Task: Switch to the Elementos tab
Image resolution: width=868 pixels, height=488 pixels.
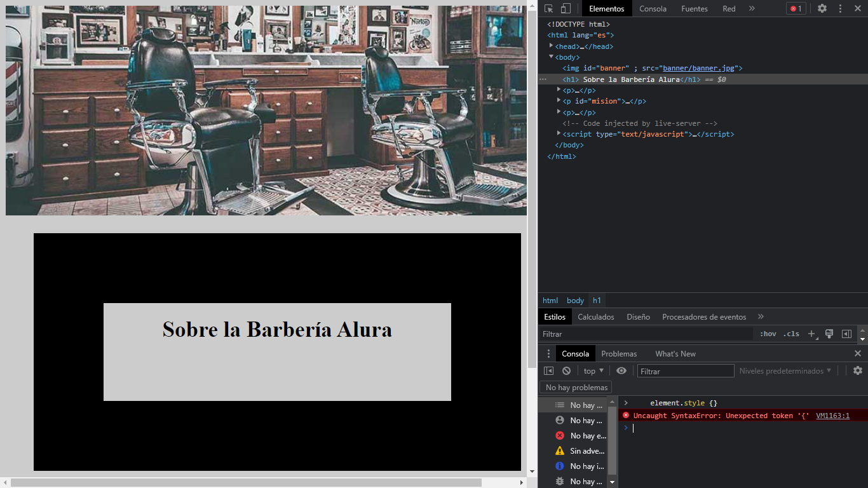Action: [x=607, y=8]
